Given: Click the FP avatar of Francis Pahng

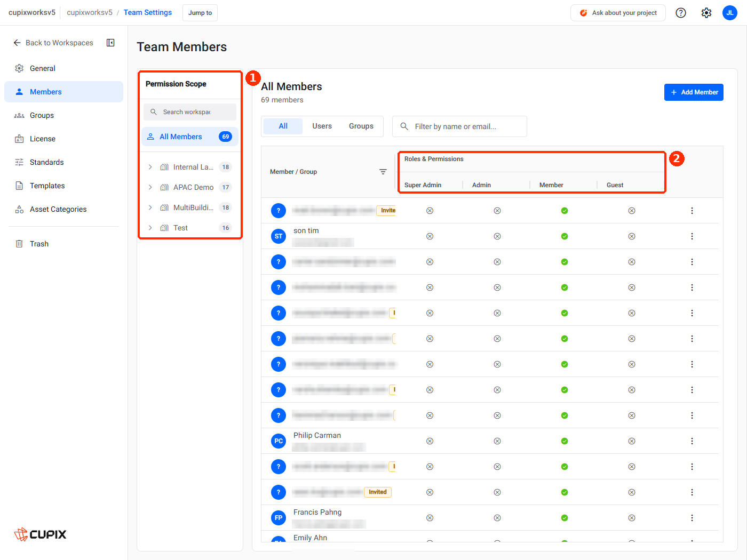Looking at the screenshot, I should 279,518.
